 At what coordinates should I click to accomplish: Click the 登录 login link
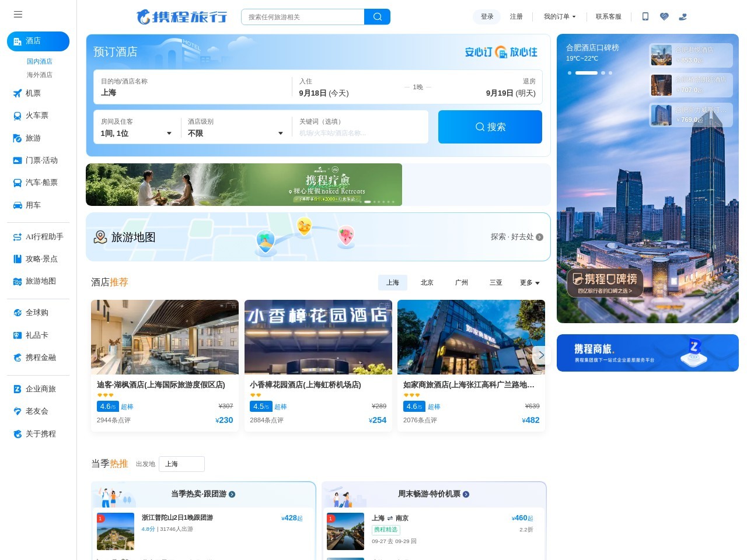click(487, 17)
